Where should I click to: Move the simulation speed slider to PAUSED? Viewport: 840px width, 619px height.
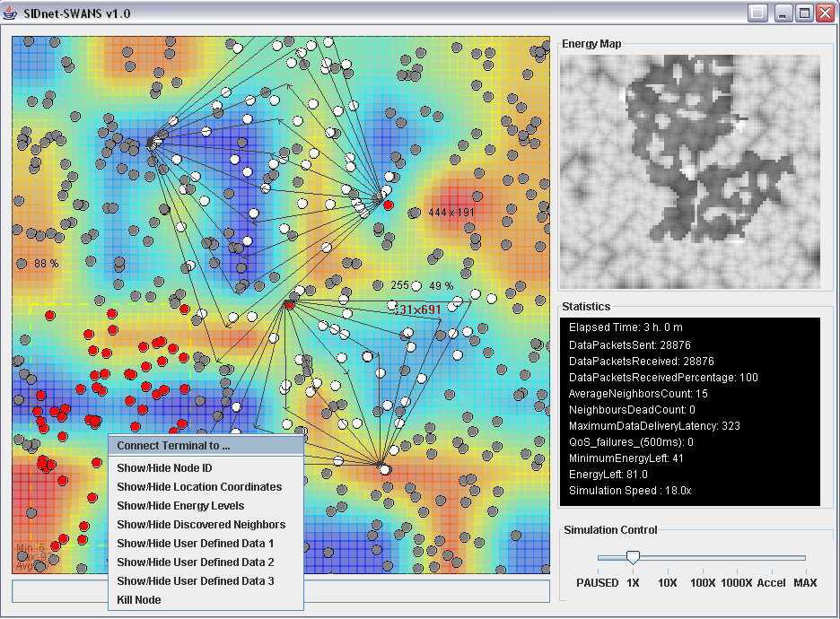pyautogui.click(x=598, y=558)
